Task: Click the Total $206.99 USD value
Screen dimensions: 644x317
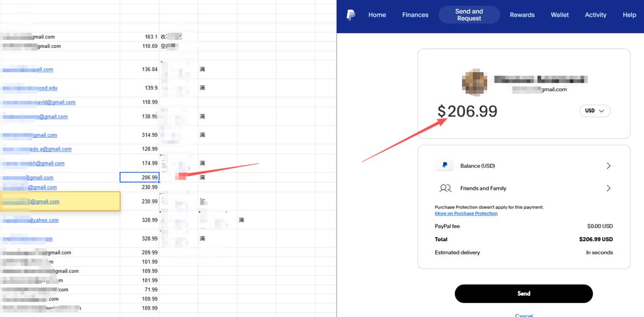Action: pos(596,239)
